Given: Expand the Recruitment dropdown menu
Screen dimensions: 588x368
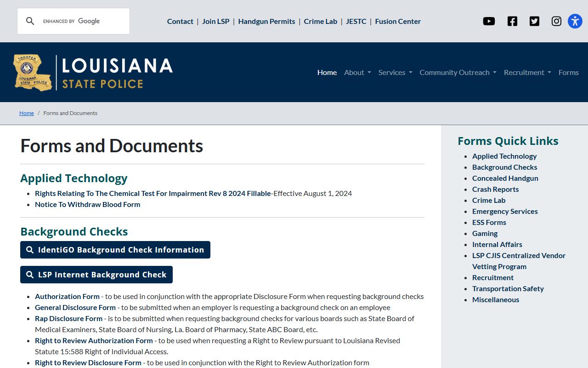Looking at the screenshot, I should tap(527, 72).
